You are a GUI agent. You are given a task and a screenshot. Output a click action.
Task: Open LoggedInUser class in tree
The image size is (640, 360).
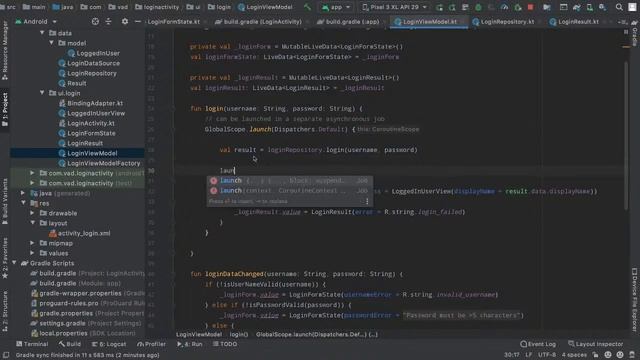(93, 53)
